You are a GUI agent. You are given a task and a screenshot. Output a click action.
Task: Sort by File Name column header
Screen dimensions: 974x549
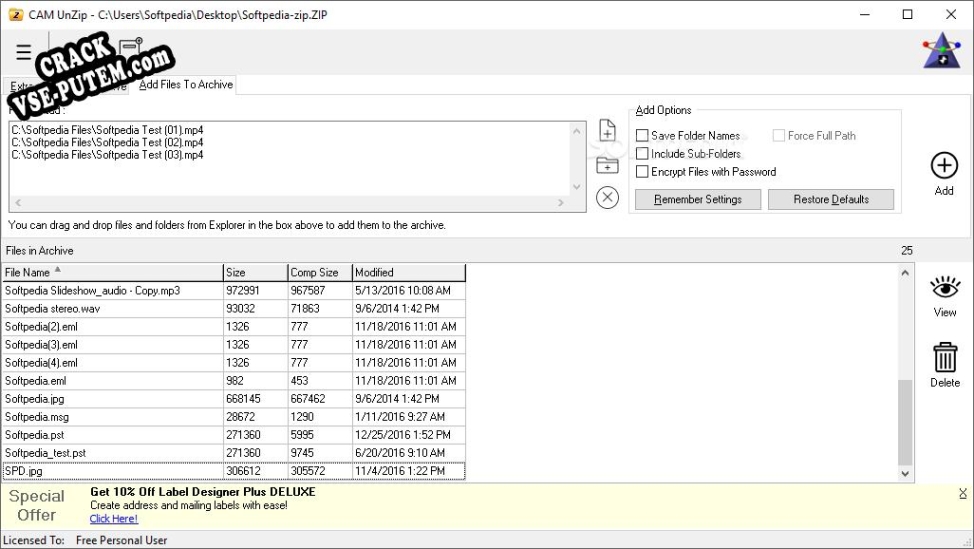click(x=112, y=272)
